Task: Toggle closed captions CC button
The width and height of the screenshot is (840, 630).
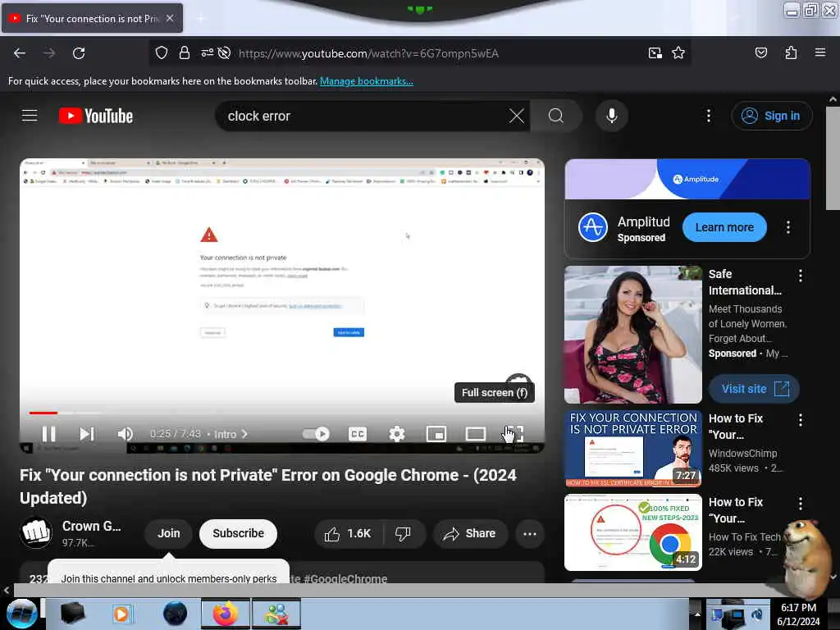Action: [x=358, y=433]
